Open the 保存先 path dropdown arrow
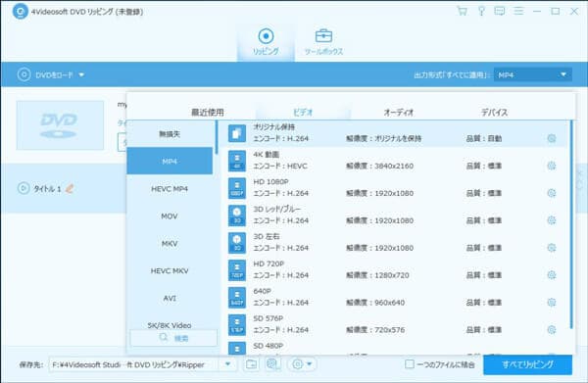This screenshot has height=383, width=588. [x=227, y=363]
